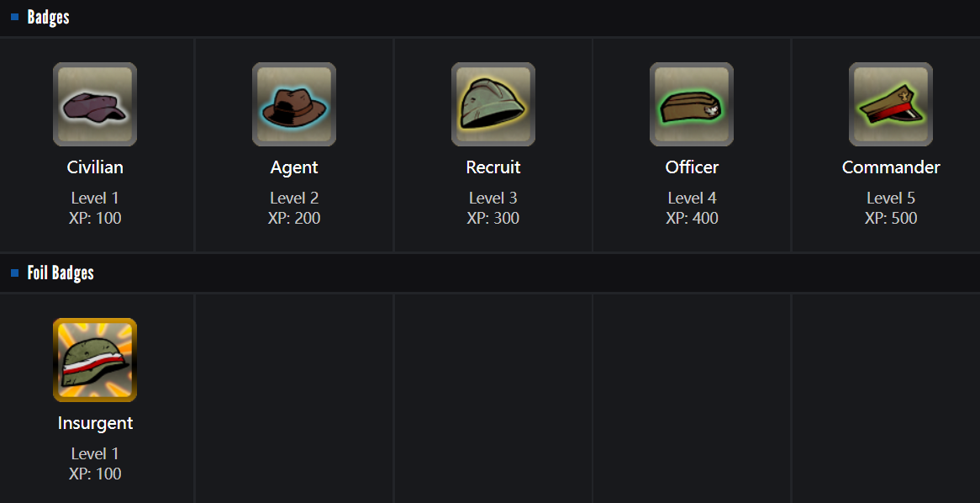Click the Insurgent foil badge name
This screenshot has height=503, width=980.
(x=95, y=424)
